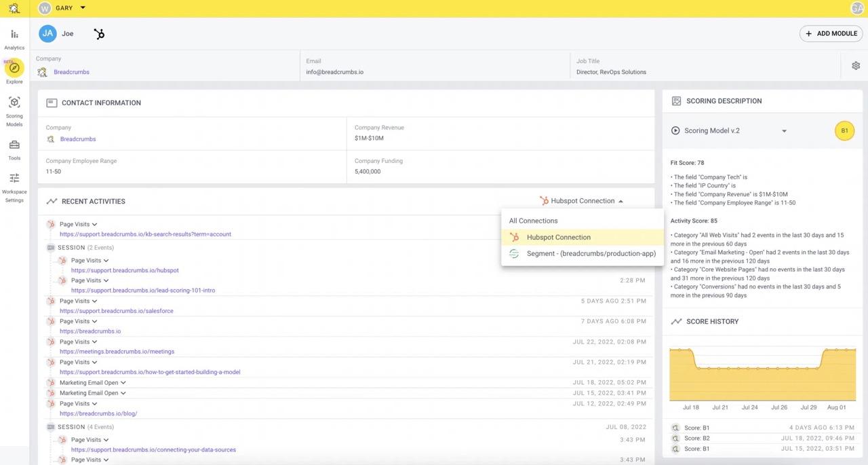Click the Recent Activities trend icon
This screenshot has height=465, width=868.
click(52, 202)
